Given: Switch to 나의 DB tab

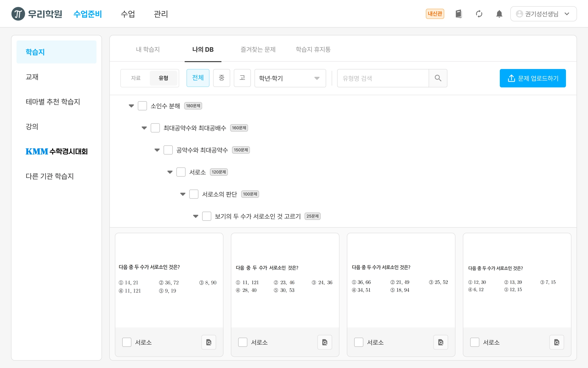Looking at the screenshot, I should (203, 49).
